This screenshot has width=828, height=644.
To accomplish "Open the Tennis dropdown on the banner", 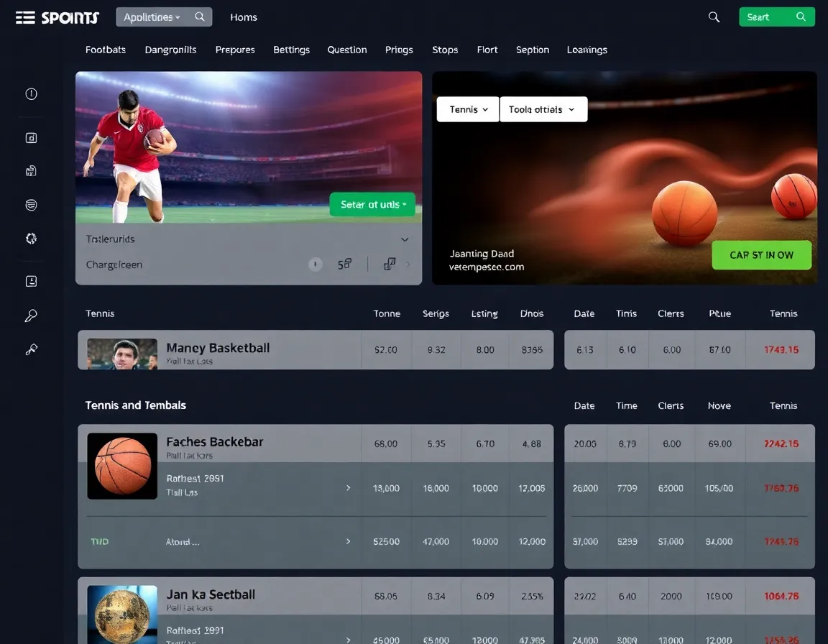I will [x=467, y=109].
